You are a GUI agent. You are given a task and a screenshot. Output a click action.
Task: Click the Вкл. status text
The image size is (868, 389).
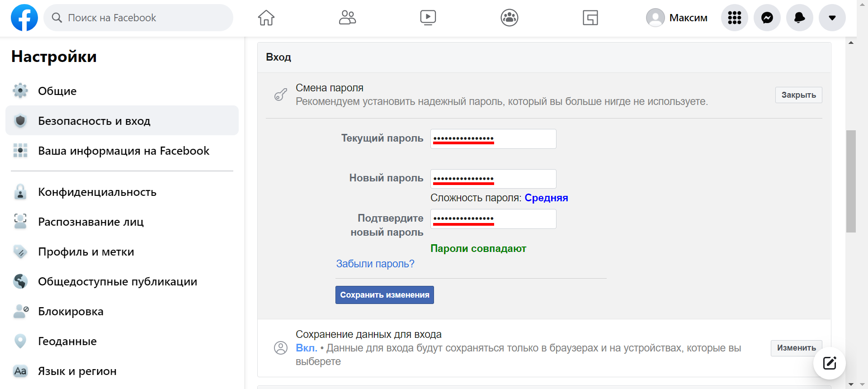pos(306,348)
